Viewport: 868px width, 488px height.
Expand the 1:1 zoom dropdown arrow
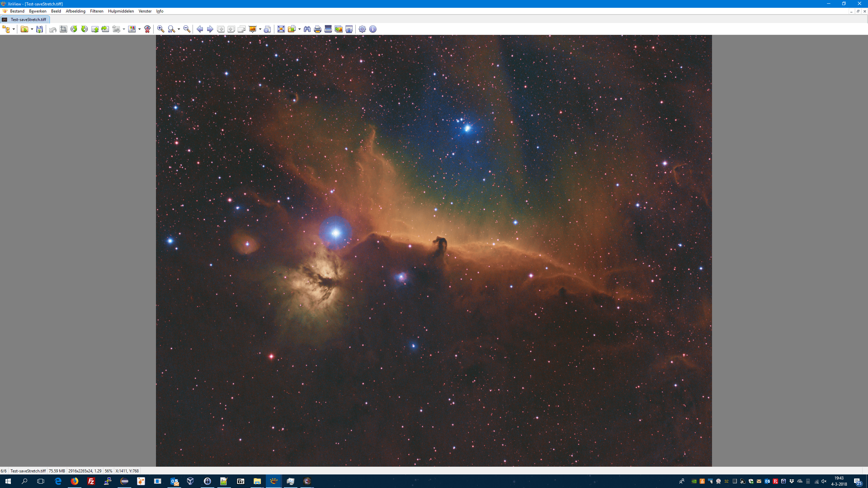click(179, 29)
